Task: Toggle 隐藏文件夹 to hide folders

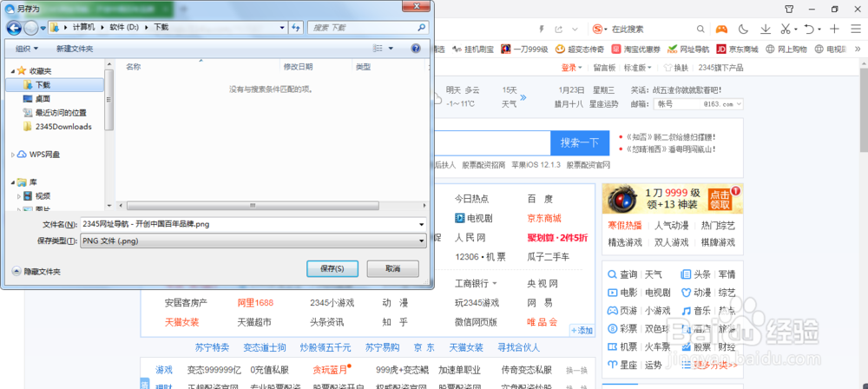Action: [x=36, y=272]
